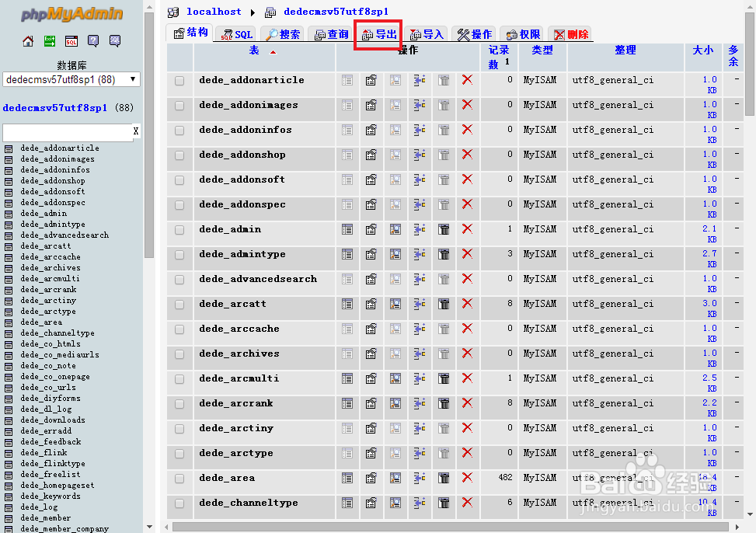
Task: Open the 查询 tab
Action: tap(330, 34)
